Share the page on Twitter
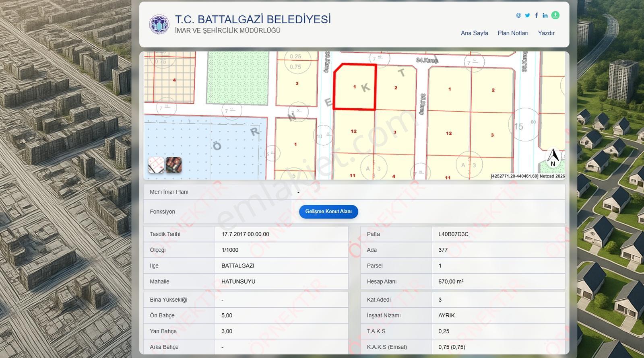644x358 pixels. coord(527,15)
